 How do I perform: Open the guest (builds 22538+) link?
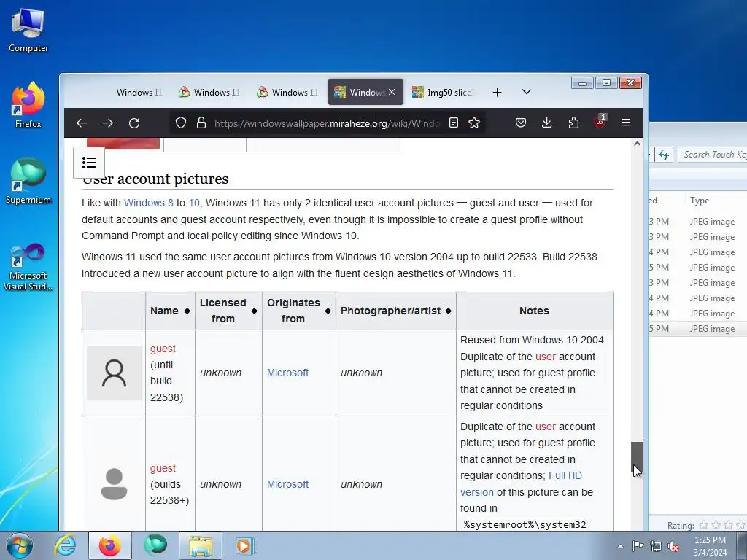163,468
